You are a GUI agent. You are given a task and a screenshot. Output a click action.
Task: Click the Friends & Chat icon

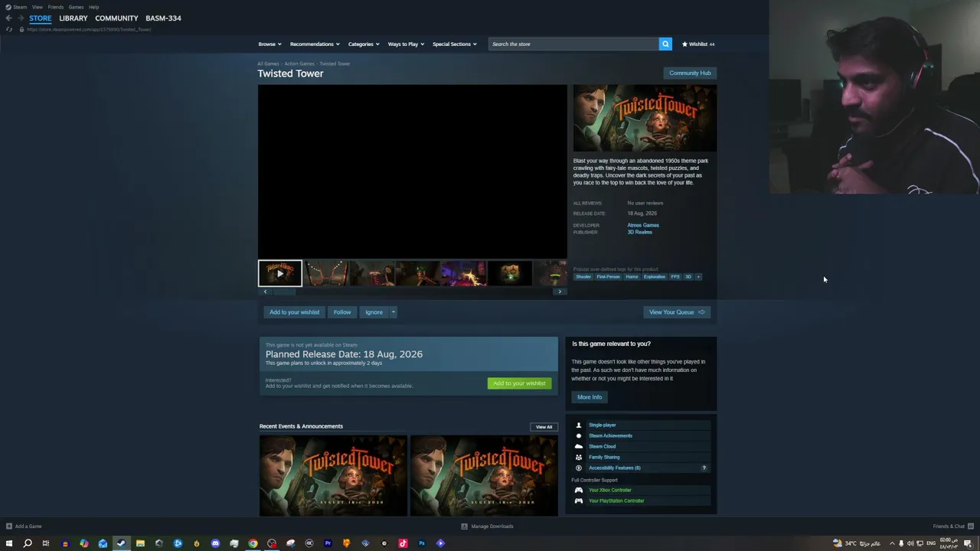(x=971, y=527)
